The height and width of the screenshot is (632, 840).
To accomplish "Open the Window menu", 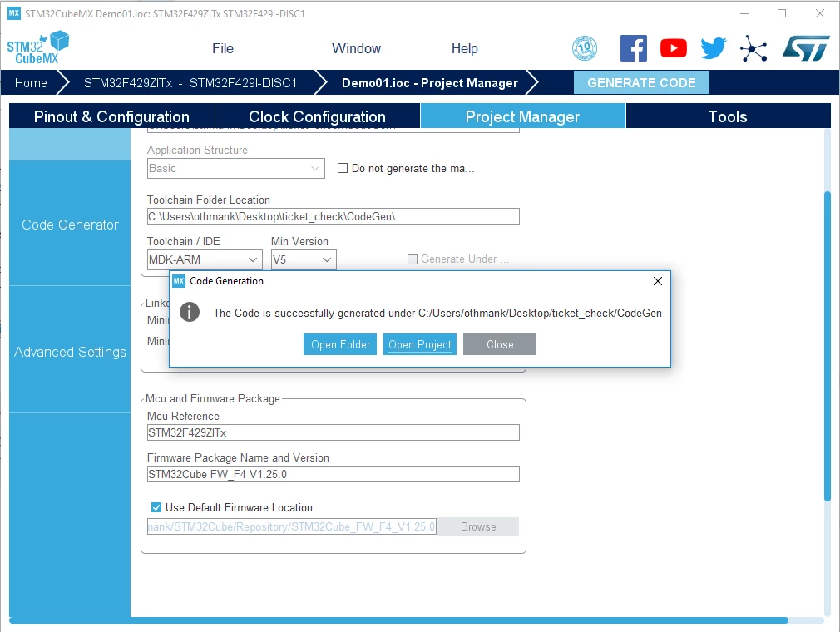I will click(x=356, y=49).
